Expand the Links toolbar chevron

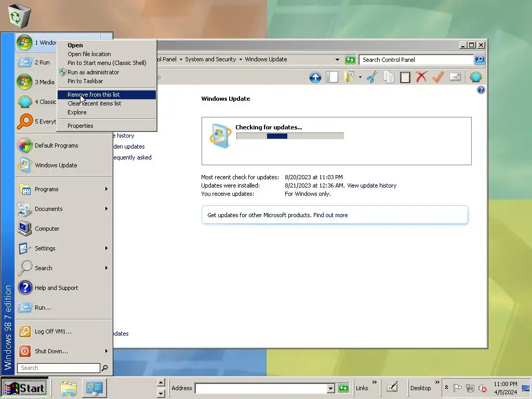[374, 382]
